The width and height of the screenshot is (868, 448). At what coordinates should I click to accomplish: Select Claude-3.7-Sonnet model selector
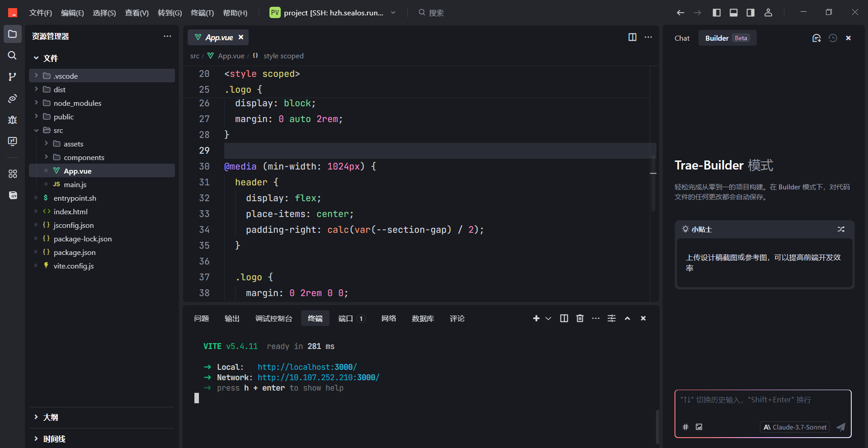(x=795, y=427)
